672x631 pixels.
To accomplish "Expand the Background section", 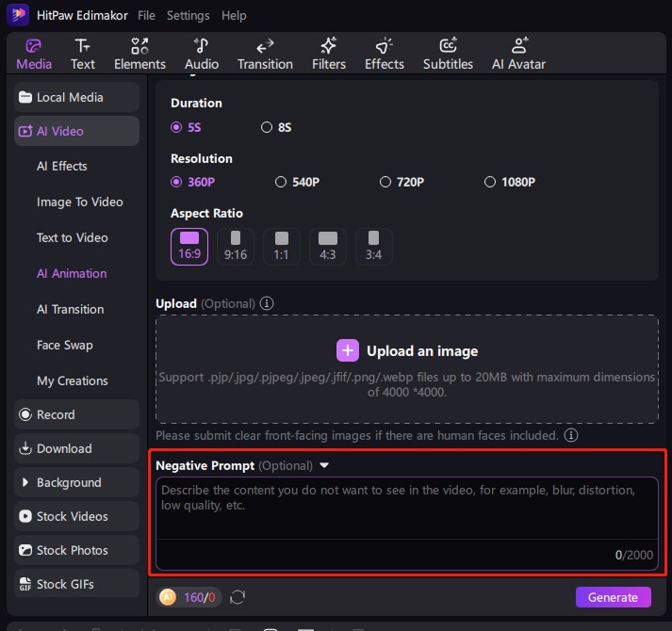I will [x=76, y=482].
